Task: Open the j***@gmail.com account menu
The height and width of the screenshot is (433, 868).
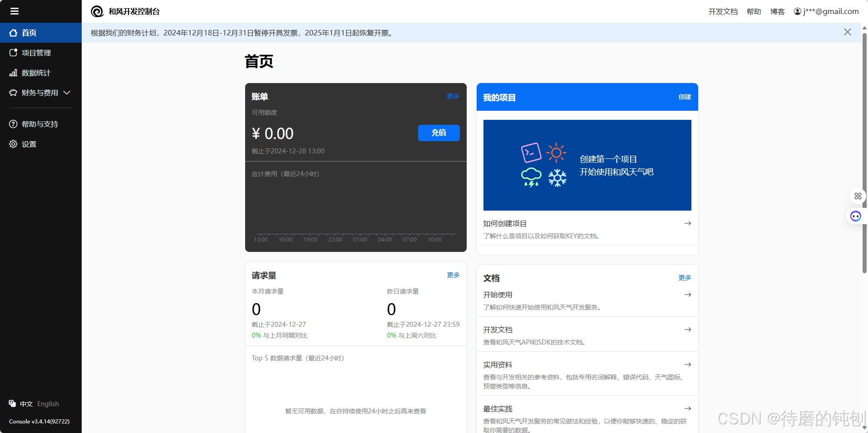Action: tap(826, 11)
